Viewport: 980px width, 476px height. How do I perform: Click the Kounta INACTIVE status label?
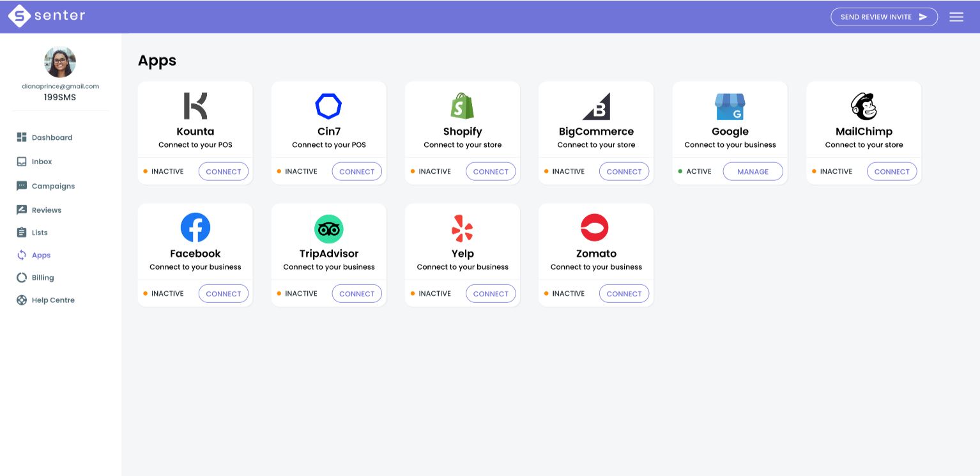click(x=167, y=171)
